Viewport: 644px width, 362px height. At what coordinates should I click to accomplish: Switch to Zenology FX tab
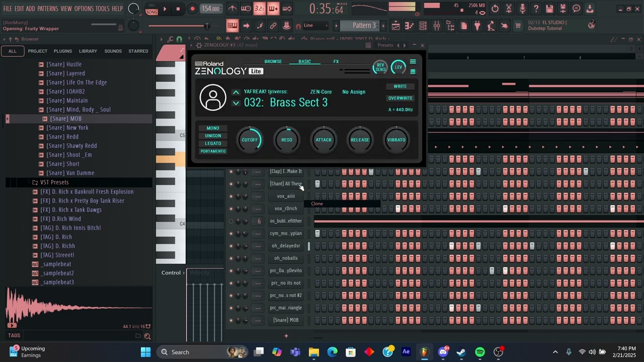point(336,61)
